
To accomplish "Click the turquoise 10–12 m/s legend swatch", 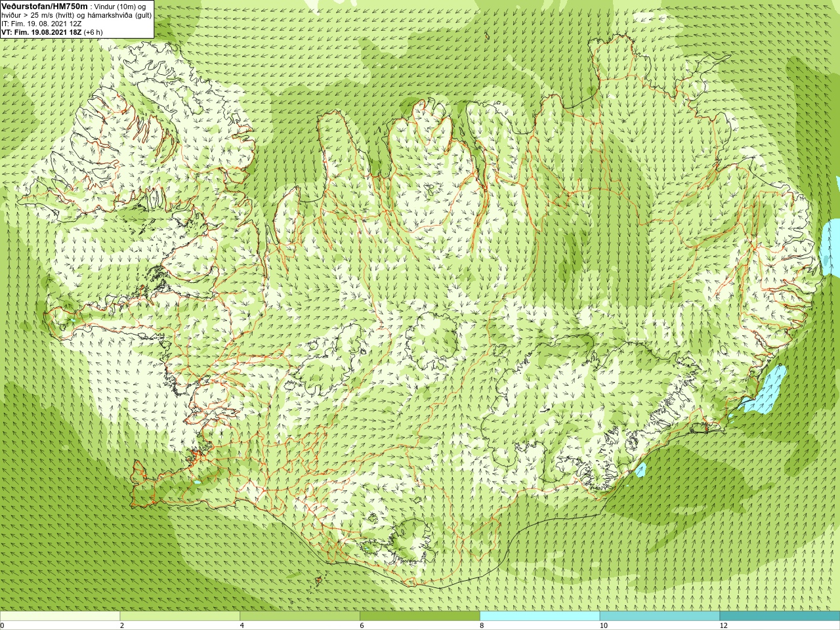I will pyautogui.click(x=660, y=617).
